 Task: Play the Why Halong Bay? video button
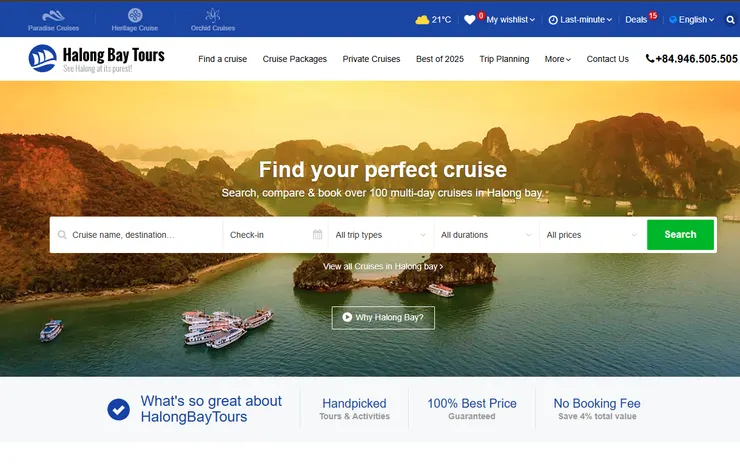pyautogui.click(x=383, y=318)
